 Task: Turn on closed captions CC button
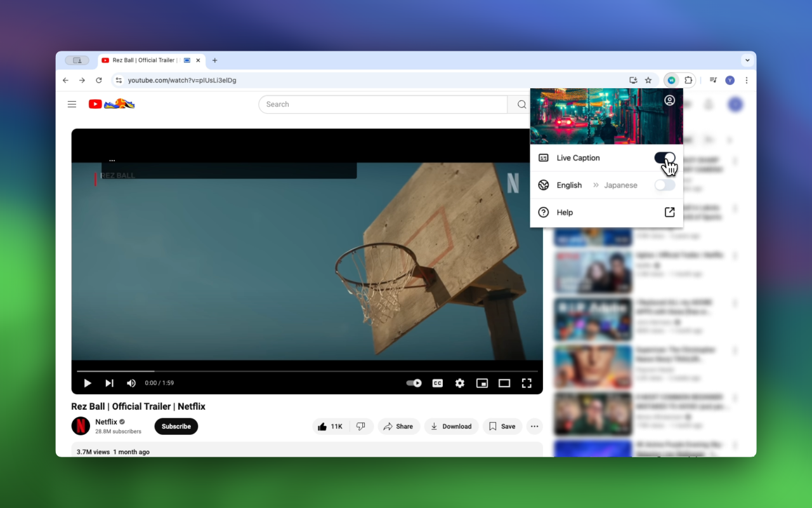coord(437,383)
